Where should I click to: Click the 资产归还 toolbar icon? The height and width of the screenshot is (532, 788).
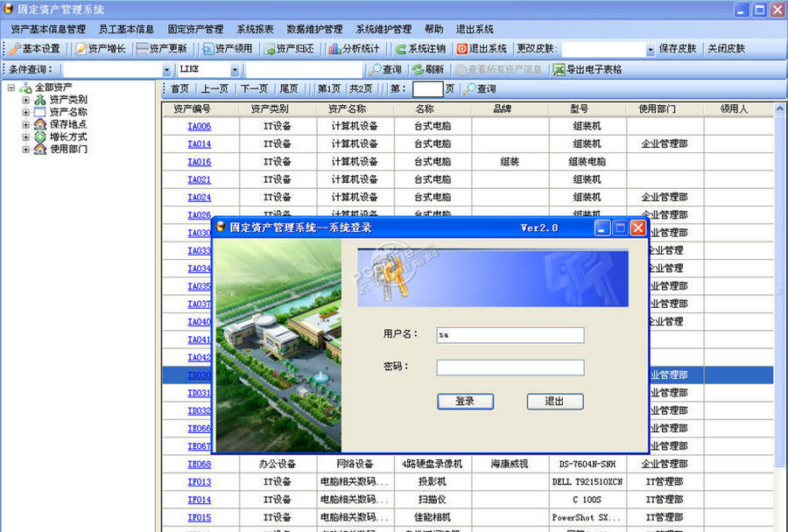click(270, 49)
